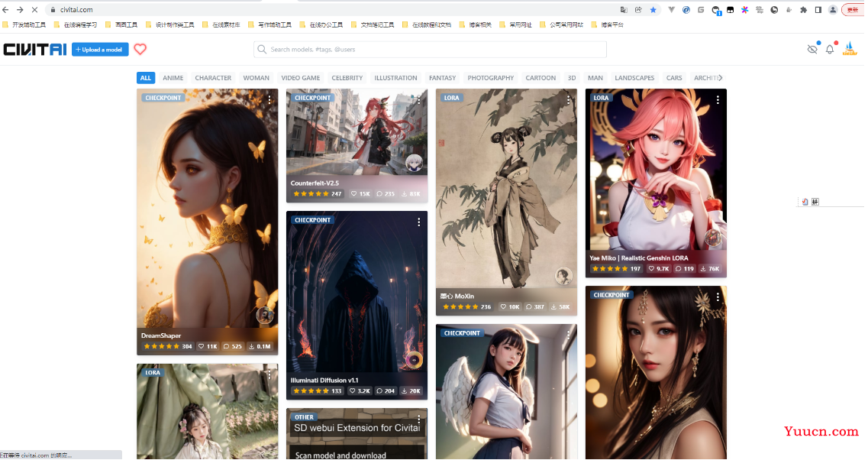Click the 76K downloads on Yae Miko
The image size is (868, 473).
click(x=710, y=269)
